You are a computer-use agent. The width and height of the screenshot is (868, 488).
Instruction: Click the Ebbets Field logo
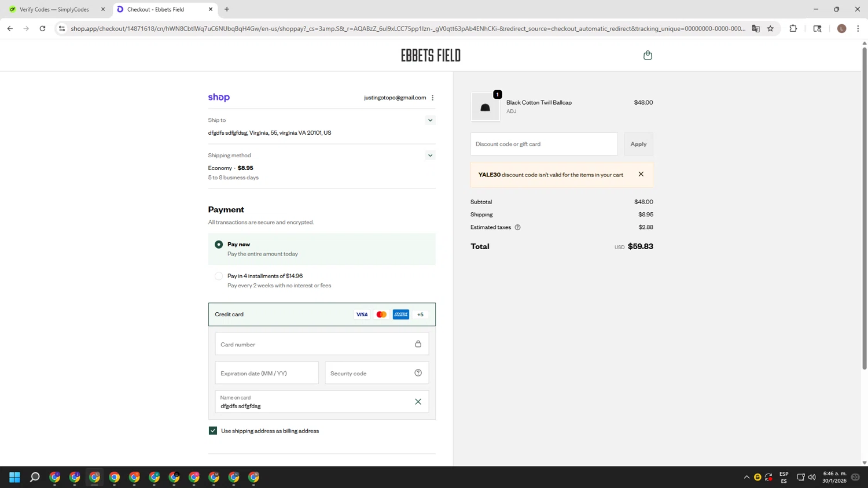tap(431, 56)
